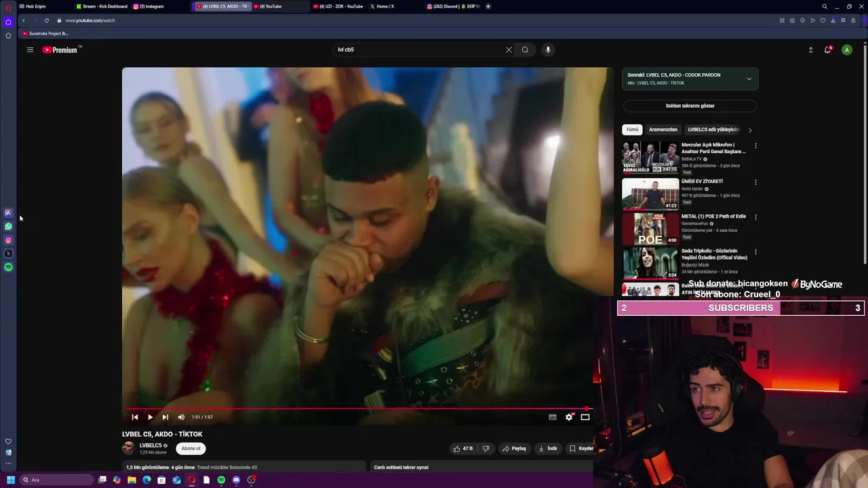Click Canlı sohbeti tekrar oynat text
This screenshot has width=868, height=488.
[x=401, y=467]
